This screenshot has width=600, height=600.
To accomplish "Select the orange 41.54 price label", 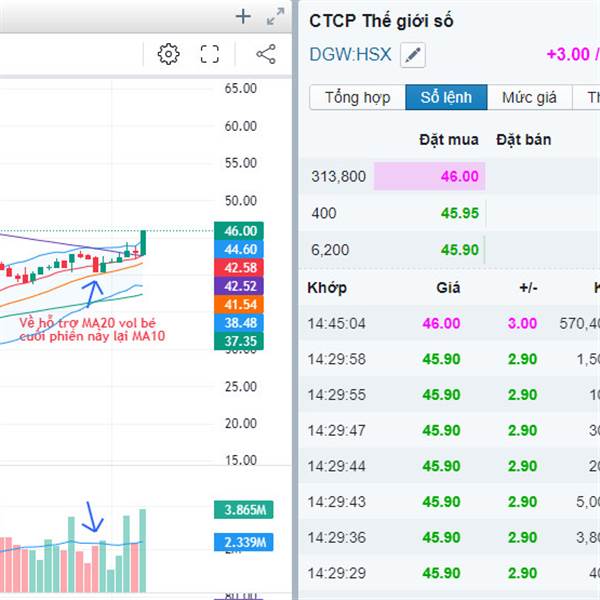I will coord(239,305).
